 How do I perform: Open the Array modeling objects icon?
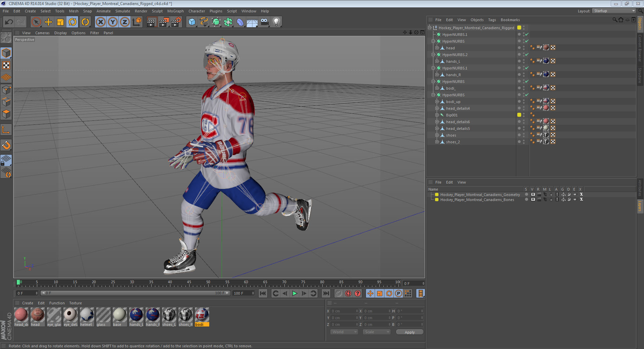click(228, 22)
